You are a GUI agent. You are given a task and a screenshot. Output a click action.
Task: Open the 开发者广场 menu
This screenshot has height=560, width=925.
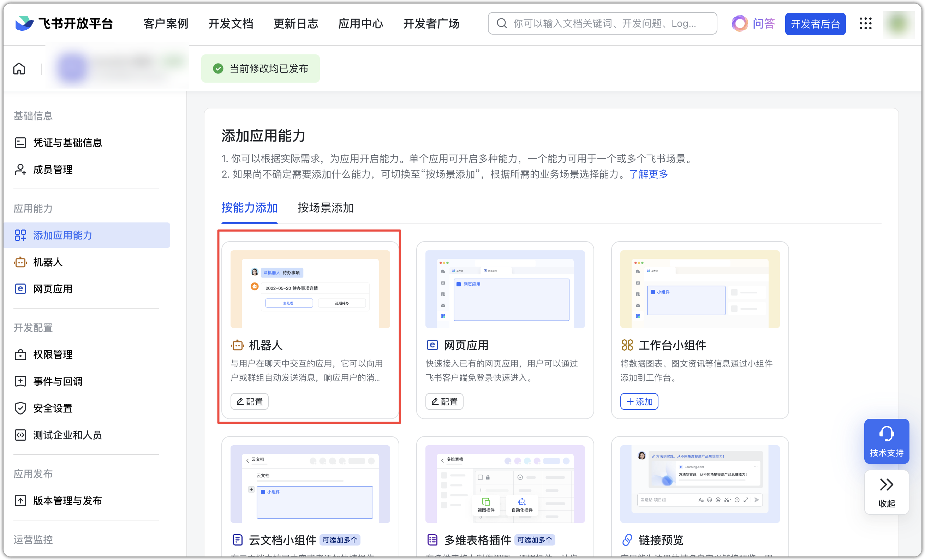pos(431,24)
